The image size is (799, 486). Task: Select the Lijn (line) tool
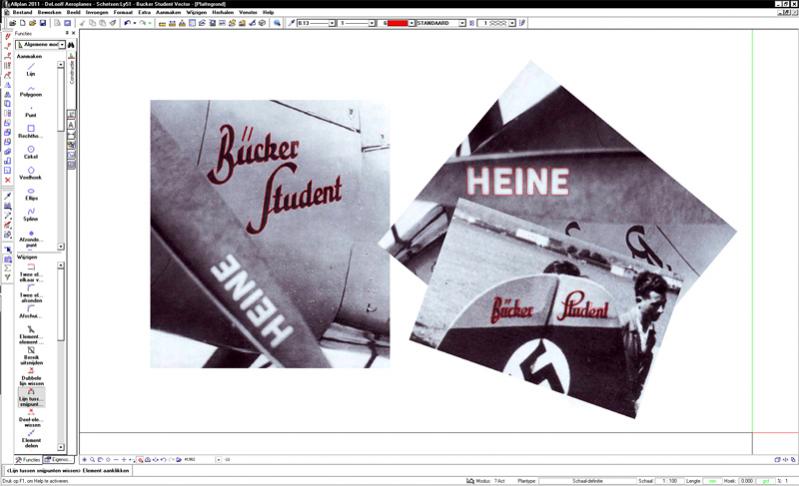tap(31, 70)
